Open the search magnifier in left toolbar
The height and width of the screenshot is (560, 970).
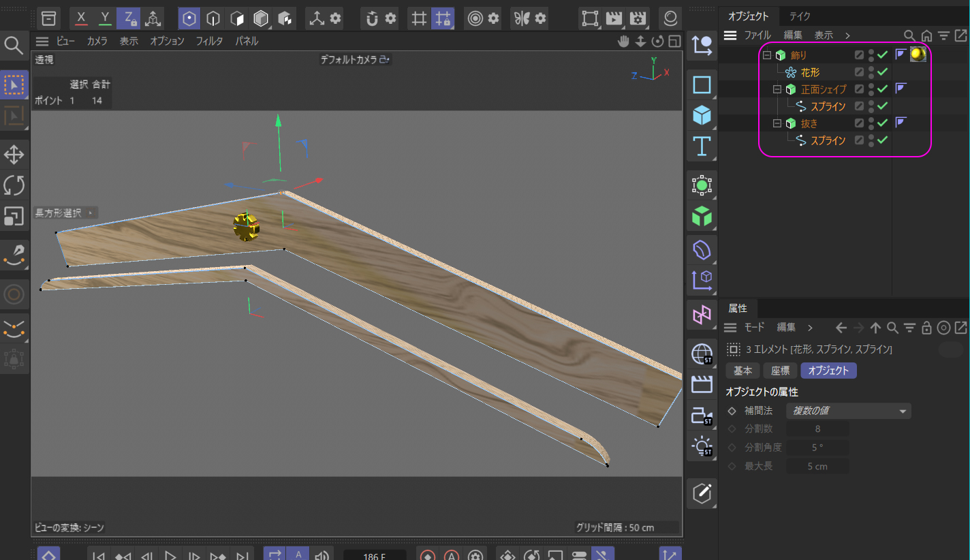[14, 46]
